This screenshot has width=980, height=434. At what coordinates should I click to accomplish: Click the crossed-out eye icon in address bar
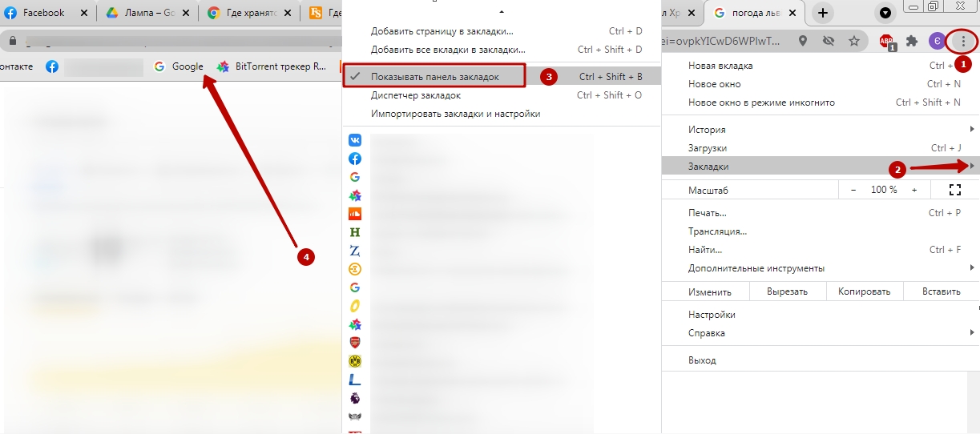829,41
